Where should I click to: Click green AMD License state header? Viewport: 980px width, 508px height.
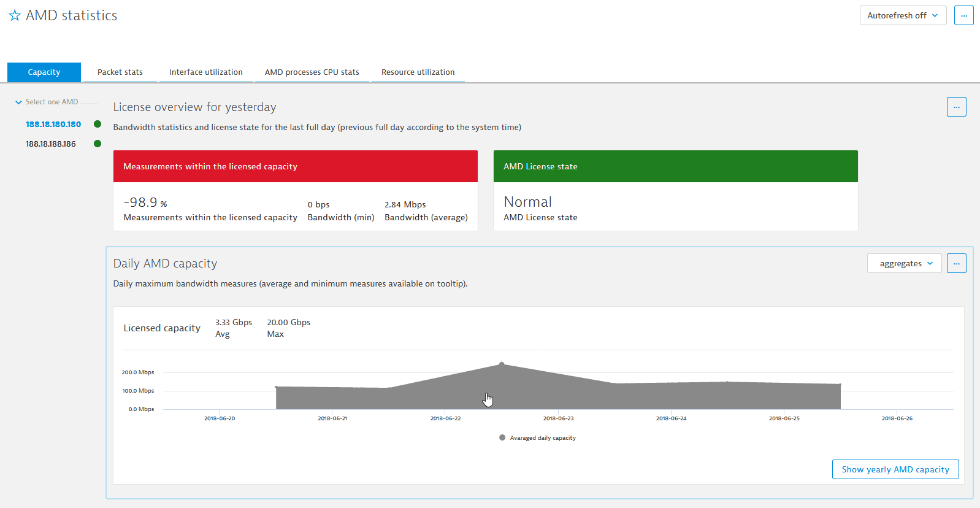[676, 166]
